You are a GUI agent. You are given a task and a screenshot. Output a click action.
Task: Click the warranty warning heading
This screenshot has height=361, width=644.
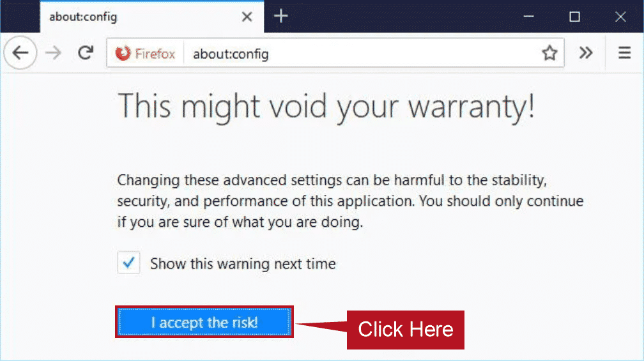tap(326, 106)
